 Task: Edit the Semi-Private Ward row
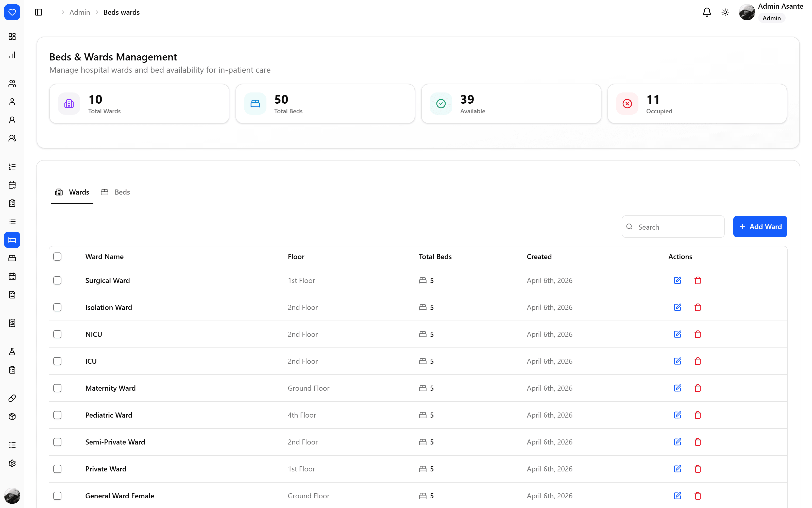coord(678,442)
